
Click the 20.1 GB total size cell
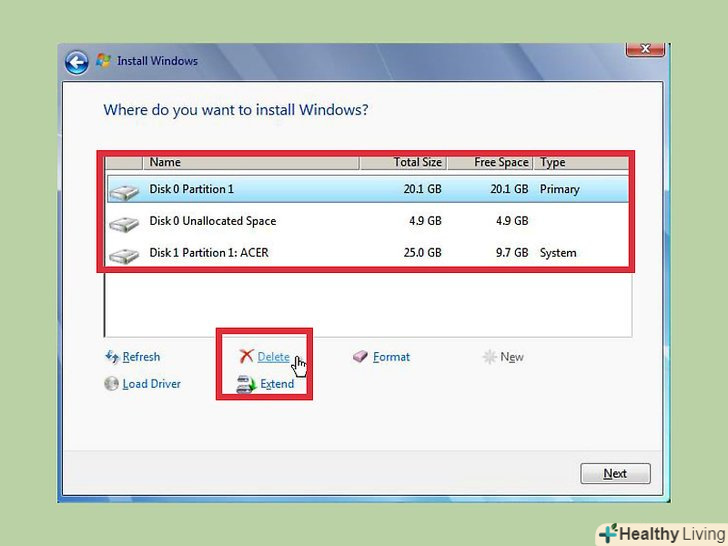422,189
